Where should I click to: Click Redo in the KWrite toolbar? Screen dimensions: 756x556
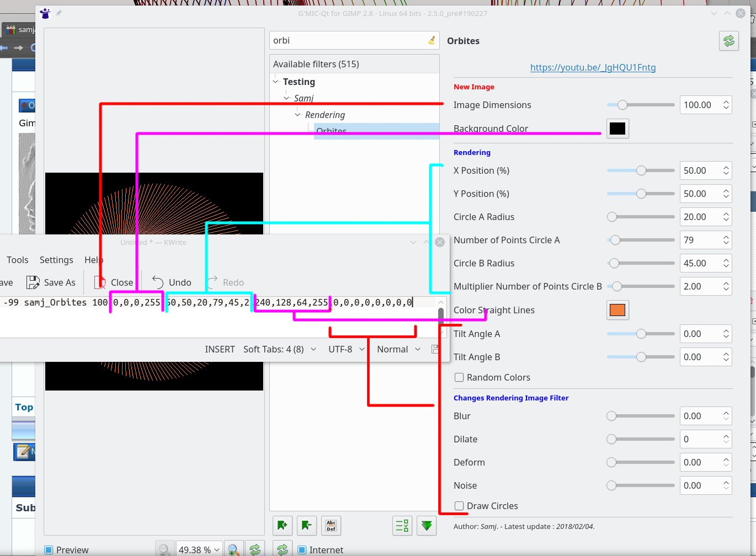pos(225,282)
